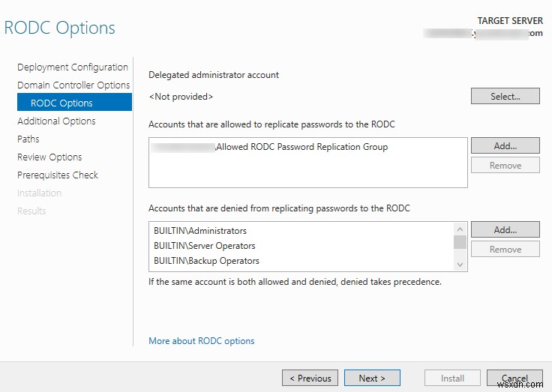Image resolution: width=552 pixels, height=392 pixels.
Task: Cancel the configuration wizard
Action: click(514, 378)
